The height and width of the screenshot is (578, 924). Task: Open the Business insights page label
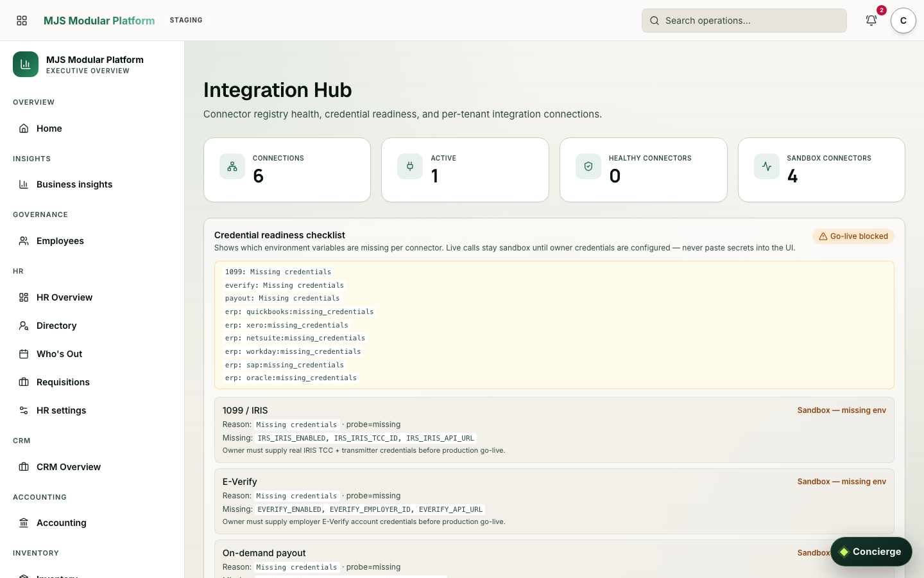point(74,184)
